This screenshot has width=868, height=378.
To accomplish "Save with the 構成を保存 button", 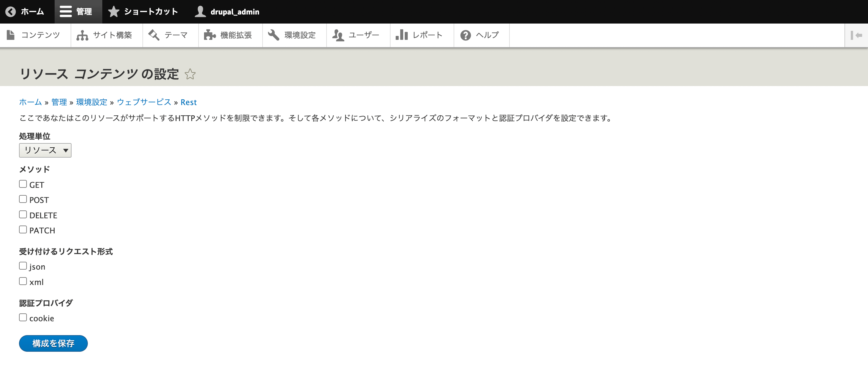I will (53, 343).
